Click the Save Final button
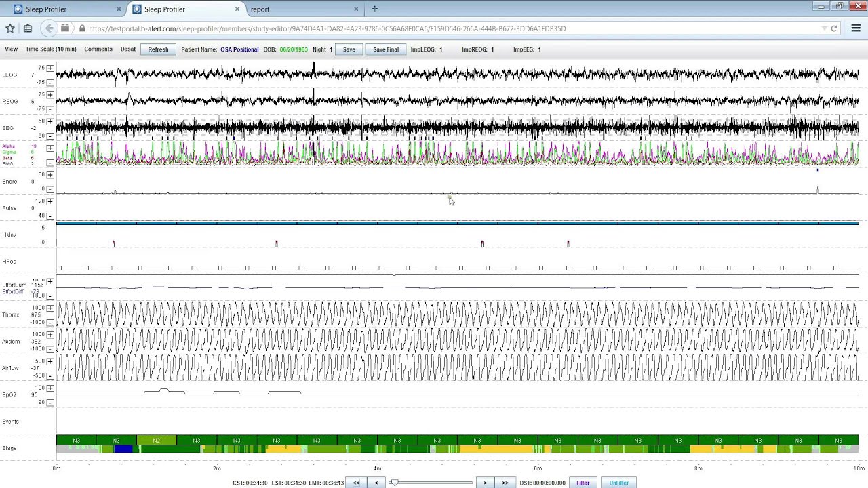 pos(386,49)
